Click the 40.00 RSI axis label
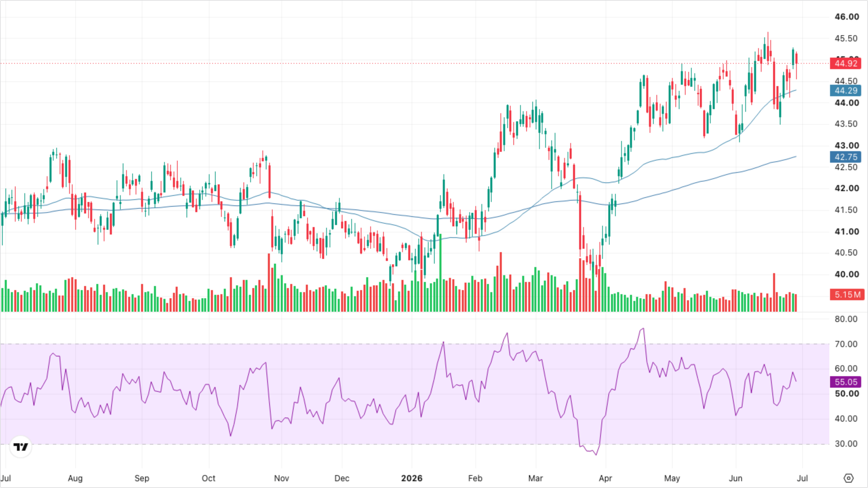The image size is (868, 488). [x=846, y=419]
